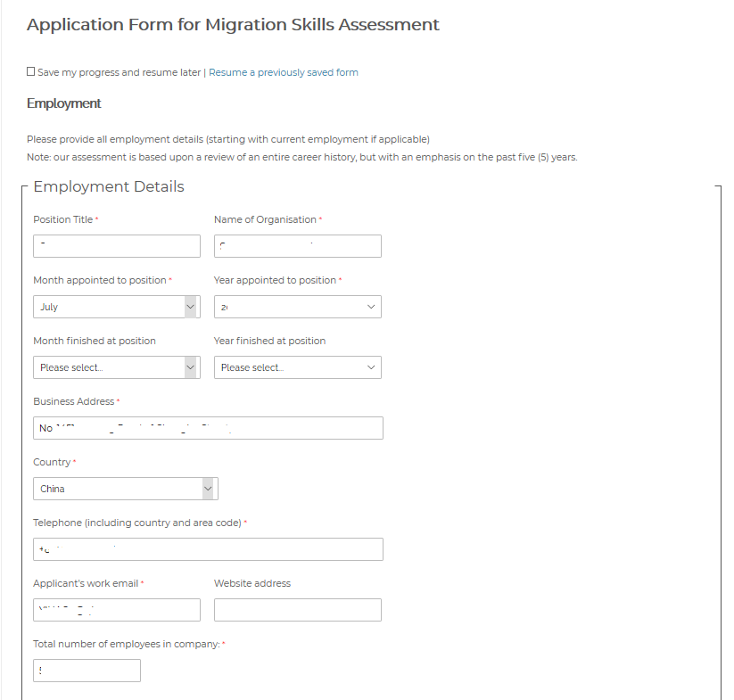
Task: Click the 'Application Form for Migration Skills Assessment' heading
Action: tap(233, 24)
